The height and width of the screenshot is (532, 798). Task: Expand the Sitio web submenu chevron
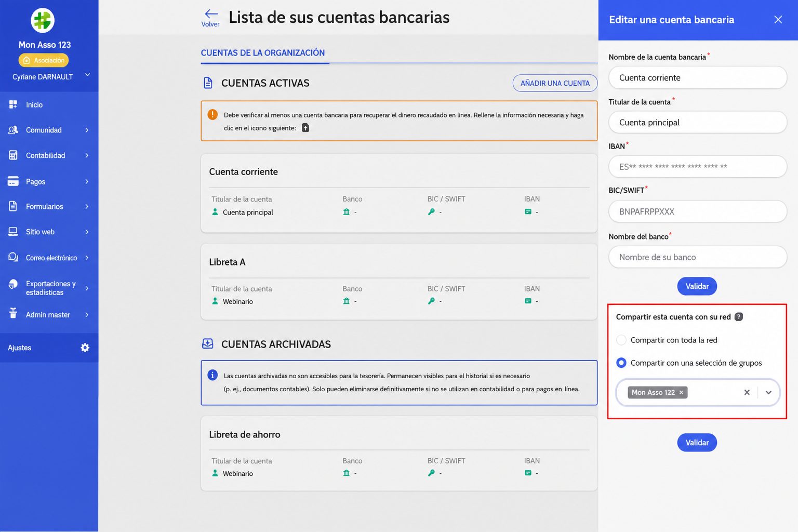[87, 232]
